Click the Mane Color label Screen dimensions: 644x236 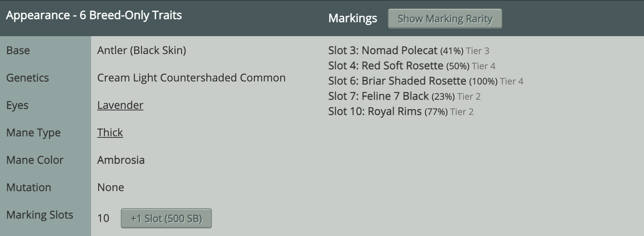35,160
